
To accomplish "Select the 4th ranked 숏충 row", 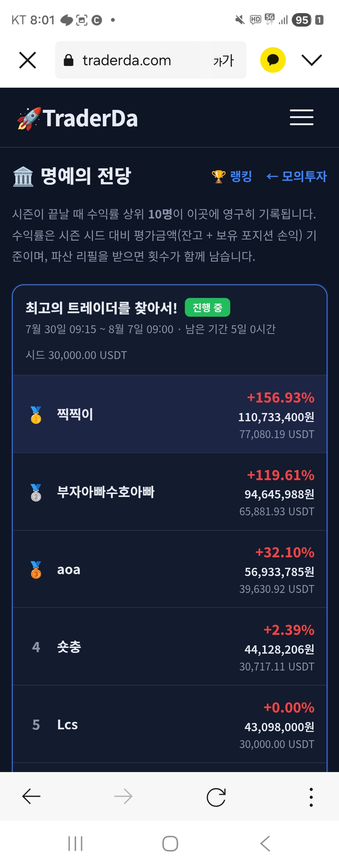I will 169,647.
